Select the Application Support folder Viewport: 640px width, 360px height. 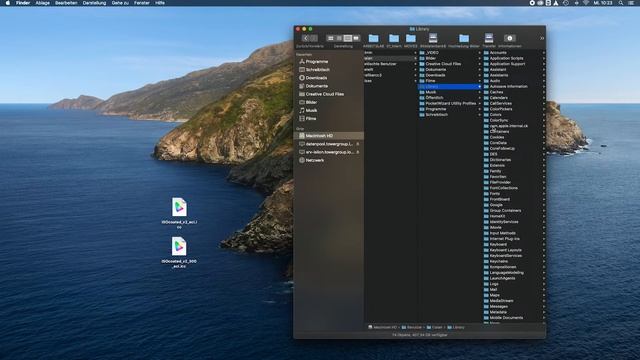pos(514,64)
